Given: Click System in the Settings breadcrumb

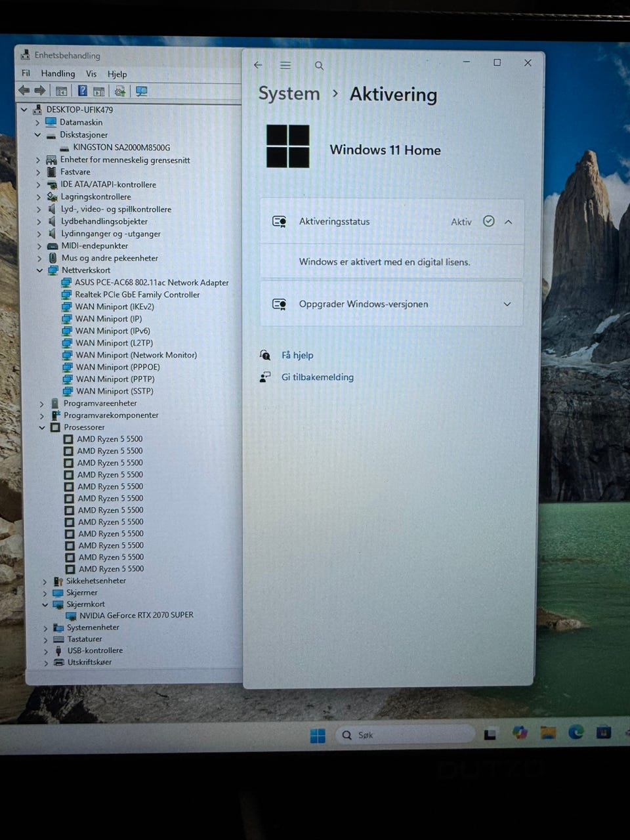Looking at the screenshot, I should (289, 94).
